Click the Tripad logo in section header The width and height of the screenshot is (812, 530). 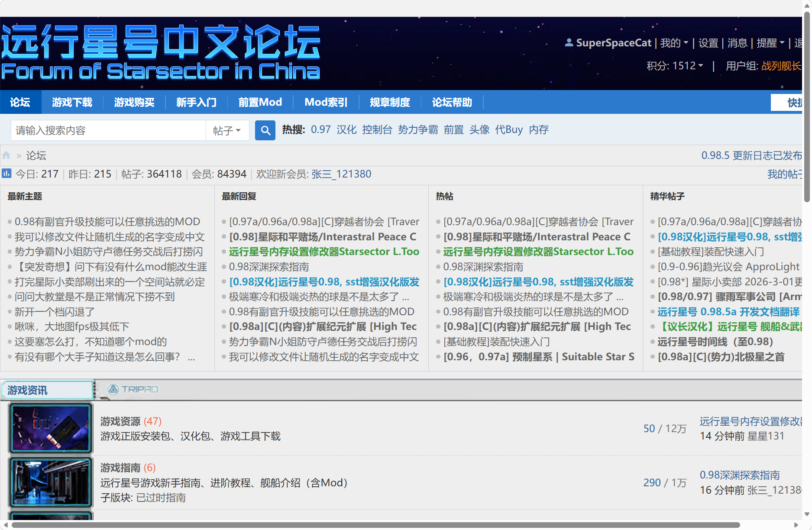133,389
